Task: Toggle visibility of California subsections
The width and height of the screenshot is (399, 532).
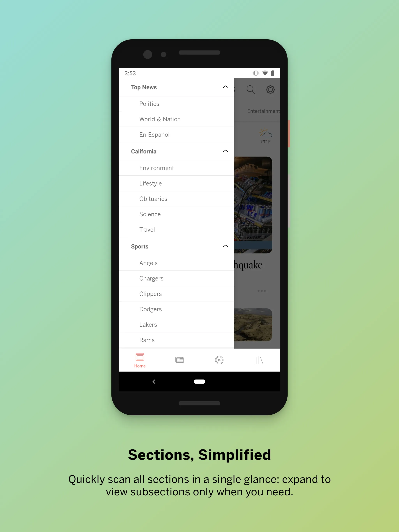Action: tap(225, 151)
